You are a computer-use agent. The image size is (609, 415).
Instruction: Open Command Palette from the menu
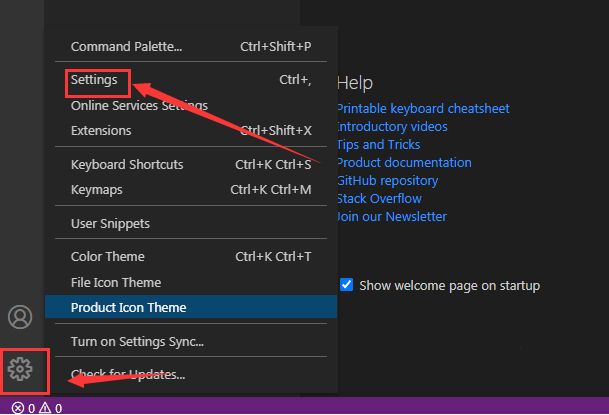pyautogui.click(x=127, y=46)
